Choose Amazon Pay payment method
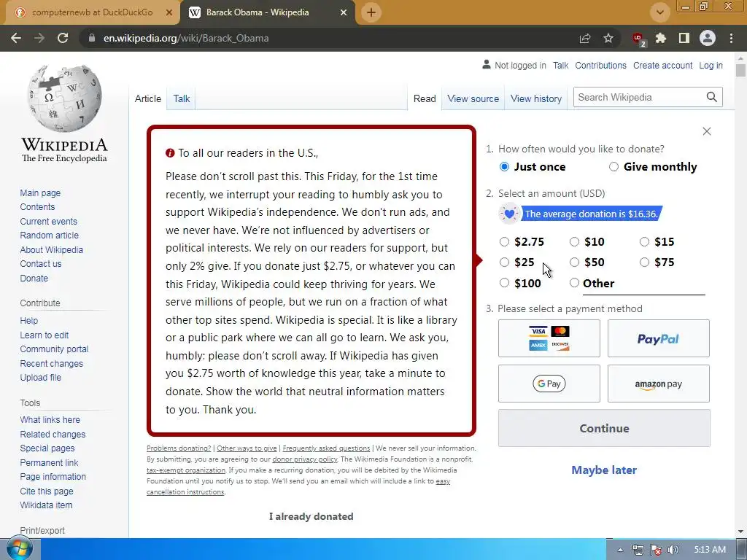Viewport: 747px width, 560px height. coord(659,384)
